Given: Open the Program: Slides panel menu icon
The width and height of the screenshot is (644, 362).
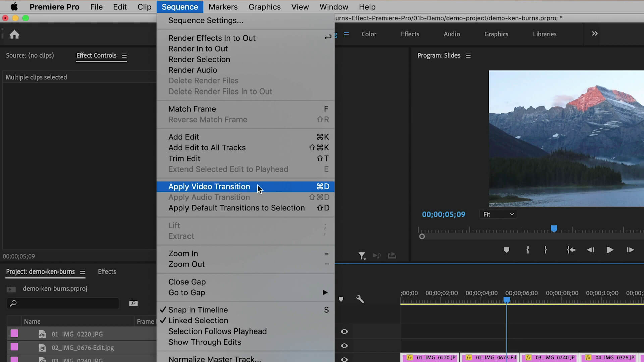Looking at the screenshot, I should pyautogui.click(x=468, y=56).
